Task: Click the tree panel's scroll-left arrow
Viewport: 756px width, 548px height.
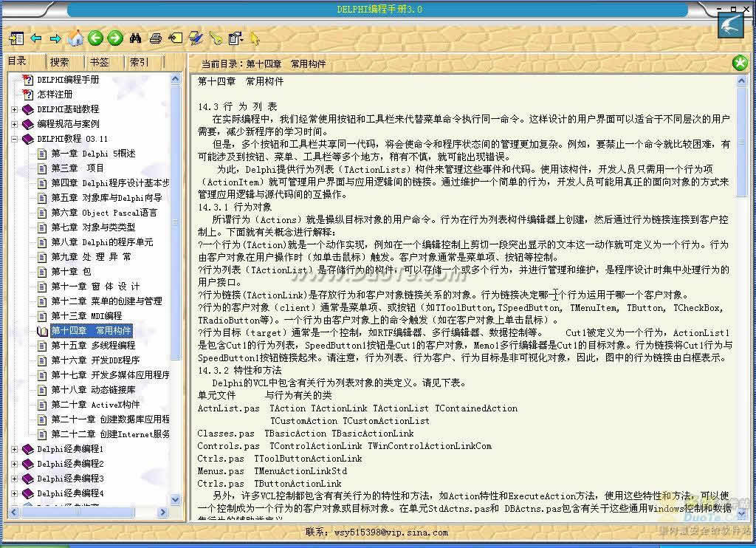Action: pos(13,512)
